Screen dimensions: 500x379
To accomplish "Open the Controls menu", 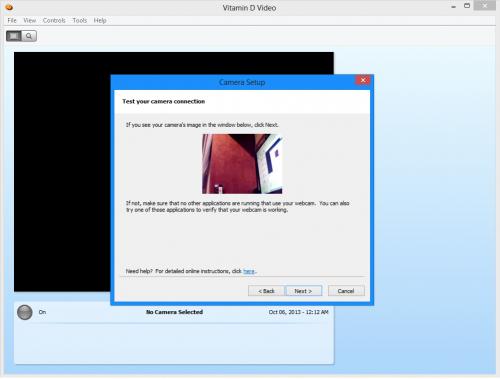I will pos(54,21).
